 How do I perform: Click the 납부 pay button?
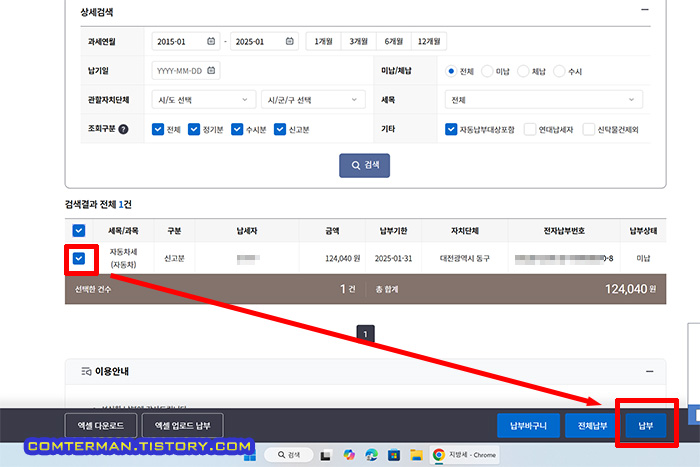pyautogui.click(x=646, y=425)
